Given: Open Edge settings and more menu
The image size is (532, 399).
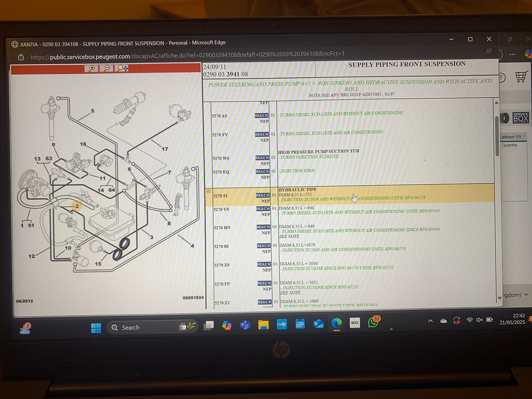Looking at the screenshot, I should [512, 54].
